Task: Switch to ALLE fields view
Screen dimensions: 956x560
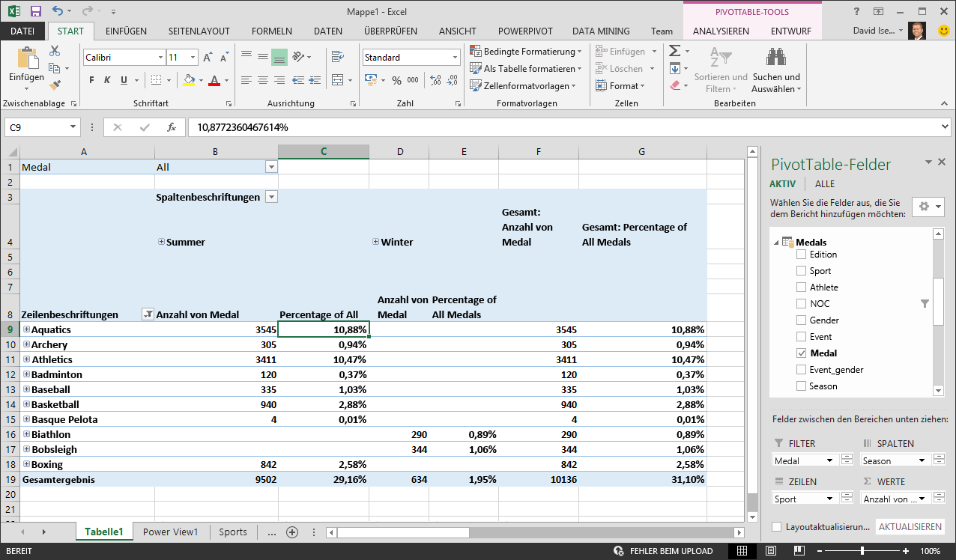Action: pyautogui.click(x=824, y=184)
